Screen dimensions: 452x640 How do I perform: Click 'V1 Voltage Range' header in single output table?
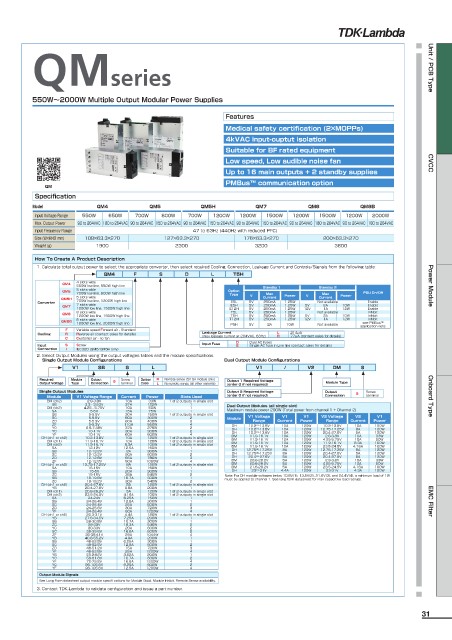click(94, 397)
